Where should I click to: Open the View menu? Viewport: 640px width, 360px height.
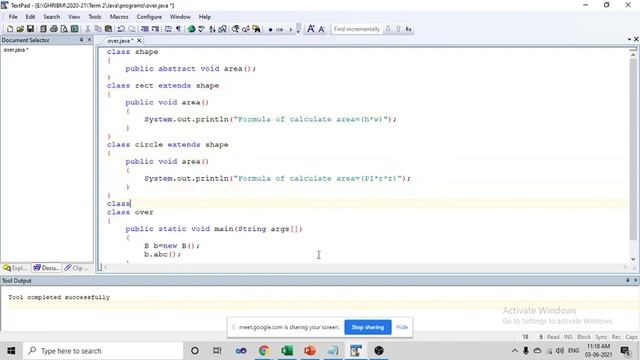74,17
